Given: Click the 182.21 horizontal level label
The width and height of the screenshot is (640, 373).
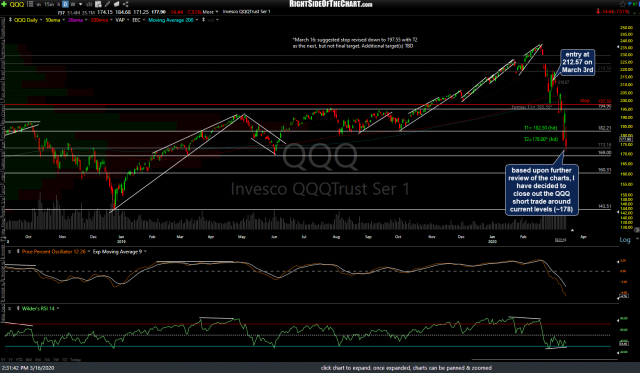Looking at the screenshot, I should point(604,128).
